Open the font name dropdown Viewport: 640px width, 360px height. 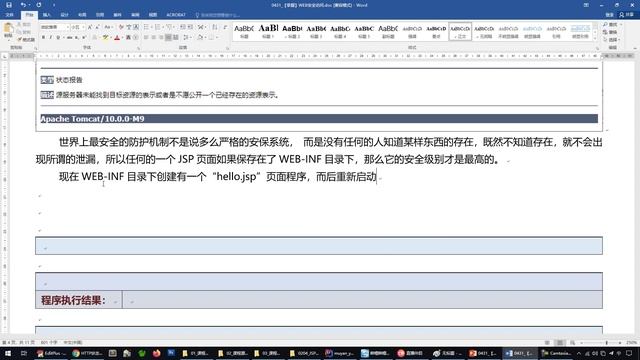[x=68, y=27]
